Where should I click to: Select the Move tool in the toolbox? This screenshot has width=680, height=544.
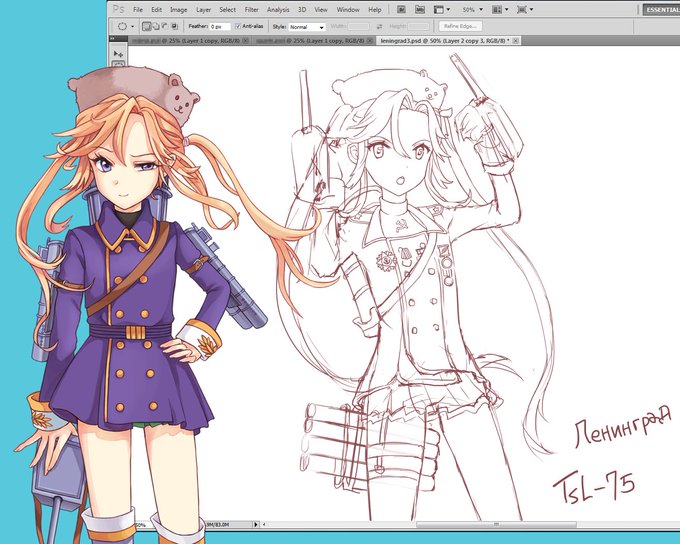118,54
